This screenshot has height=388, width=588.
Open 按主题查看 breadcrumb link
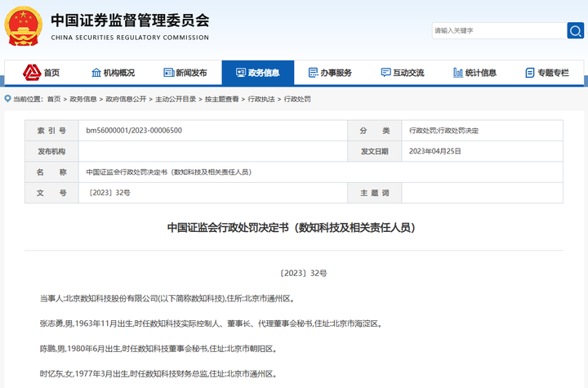click(x=222, y=99)
